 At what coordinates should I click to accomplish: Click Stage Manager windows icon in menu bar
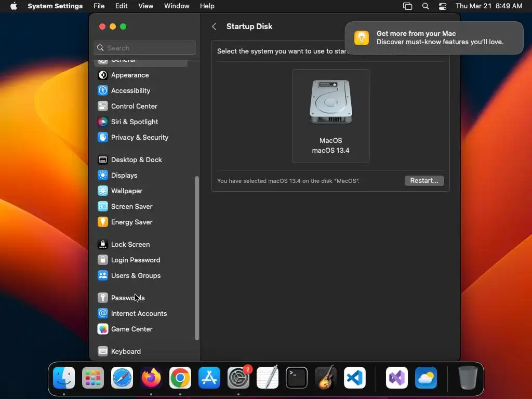click(407, 6)
